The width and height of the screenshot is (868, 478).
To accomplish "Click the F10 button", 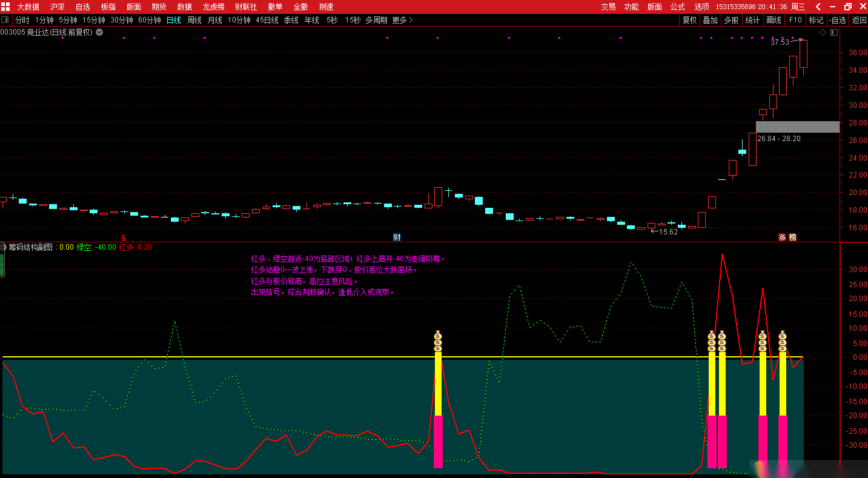I will (x=795, y=20).
